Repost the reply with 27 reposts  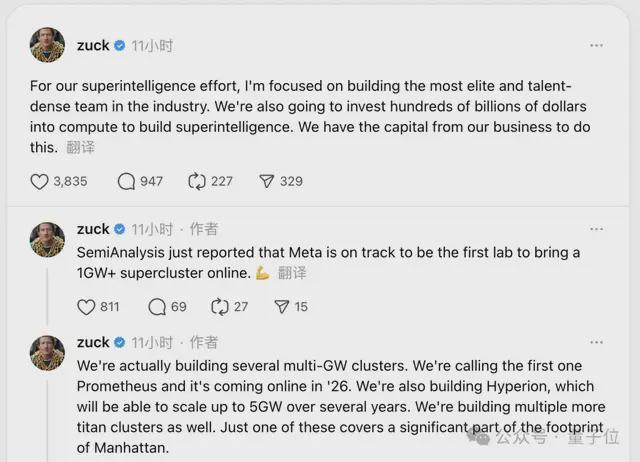[x=220, y=307]
